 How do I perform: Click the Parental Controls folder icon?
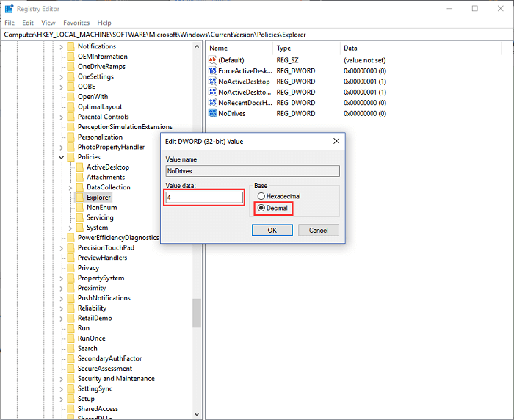[71, 117]
